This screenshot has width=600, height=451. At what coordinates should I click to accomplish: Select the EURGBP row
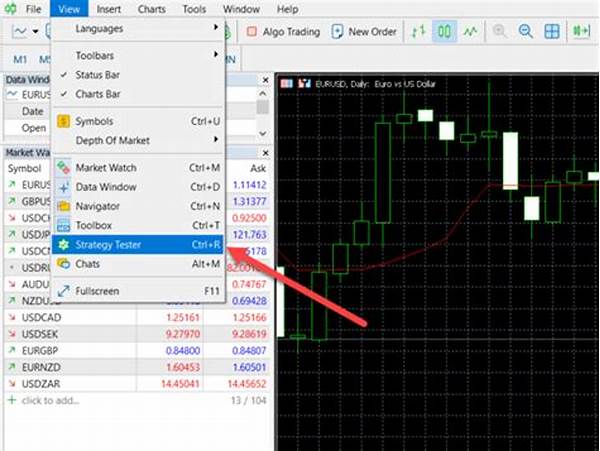coord(137,350)
